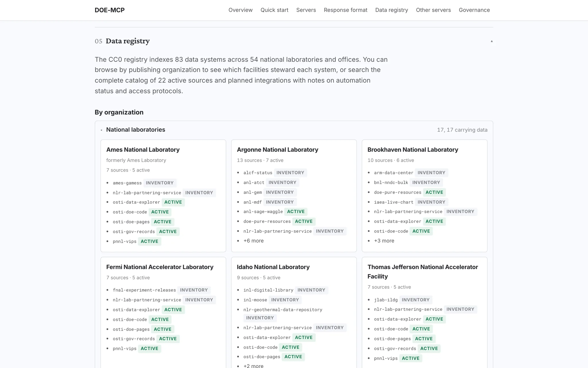The image size is (588, 368).
Task: Click '9 sources · 5 active' in Idaho card
Action: [x=259, y=278]
